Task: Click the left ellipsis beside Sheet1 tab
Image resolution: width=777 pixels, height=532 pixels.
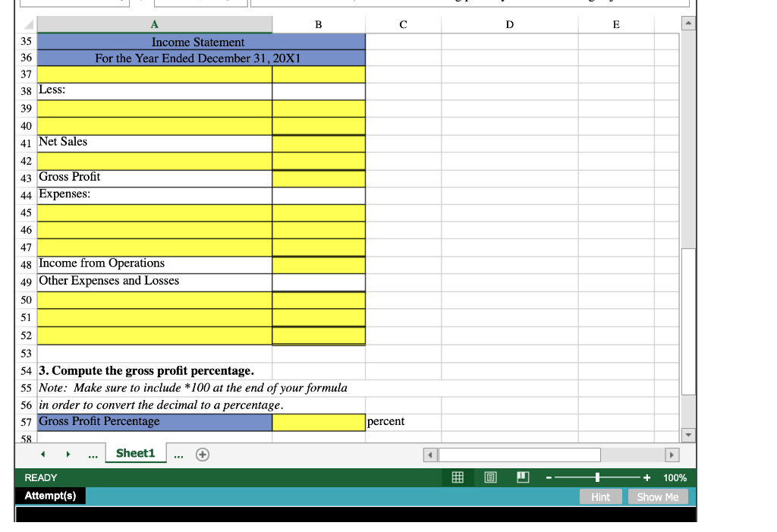Action: pos(93,453)
